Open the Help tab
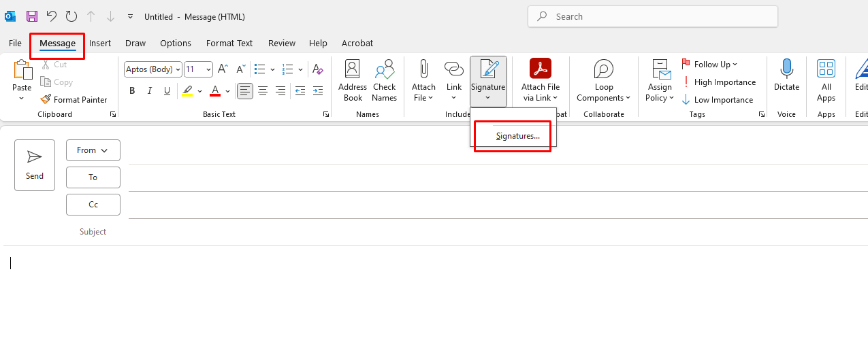Image resolution: width=868 pixels, height=344 pixels. [x=318, y=43]
